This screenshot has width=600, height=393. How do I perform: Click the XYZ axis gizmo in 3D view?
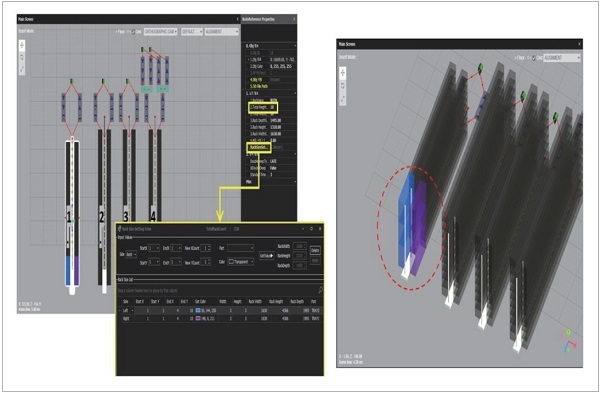coord(568,340)
